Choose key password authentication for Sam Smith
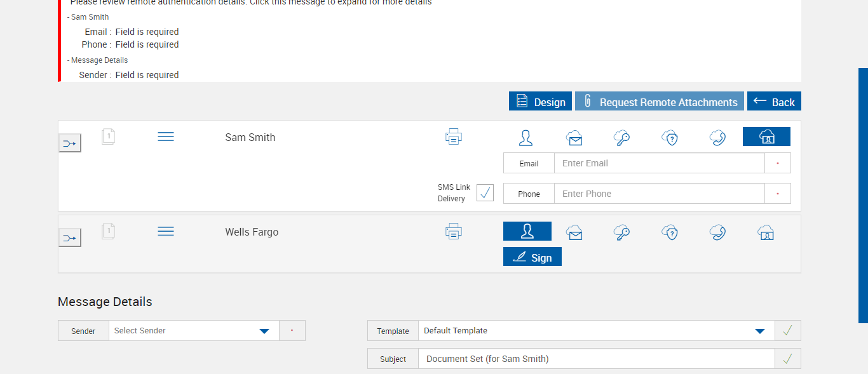This screenshot has height=374, width=868. click(x=621, y=138)
